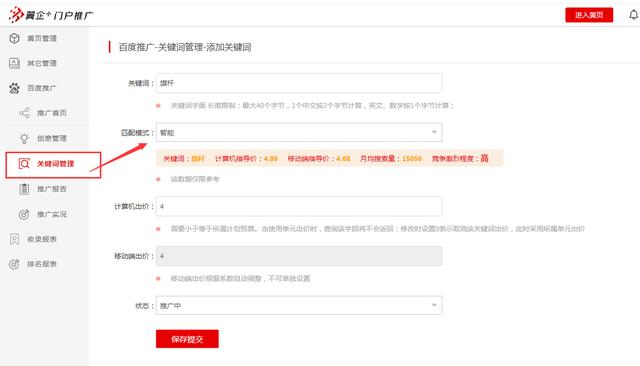
Task: Click the 翼企+ 门户推广 logo
Action: click(51, 15)
